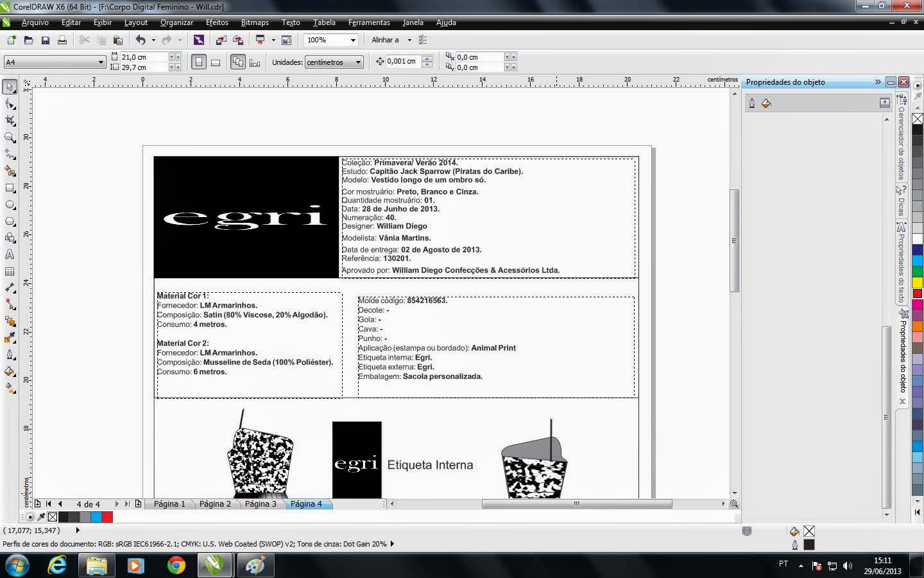The height and width of the screenshot is (578, 924).
Task: Select the Outline Pen tool
Action: coord(10,355)
